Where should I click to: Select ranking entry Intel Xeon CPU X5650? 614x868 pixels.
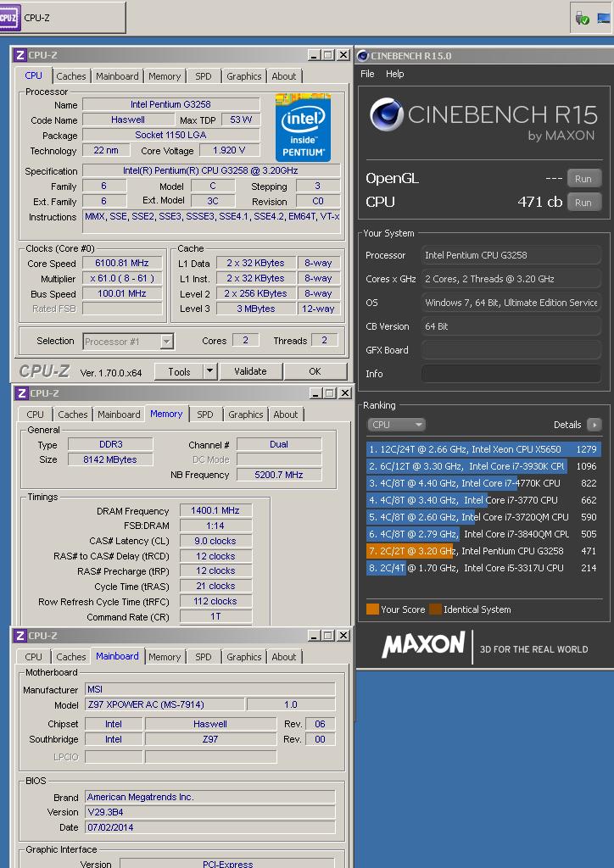[483, 449]
